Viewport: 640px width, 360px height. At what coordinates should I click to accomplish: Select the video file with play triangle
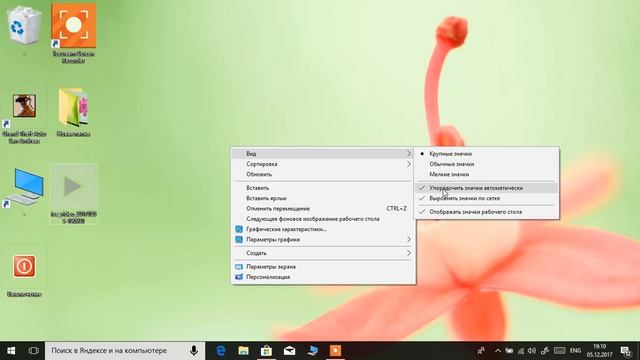(x=73, y=187)
